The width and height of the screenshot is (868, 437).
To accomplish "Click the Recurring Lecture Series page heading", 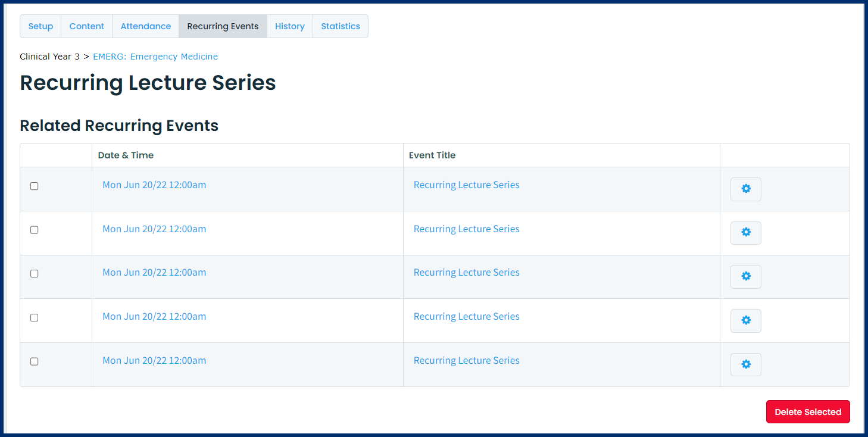I will point(148,83).
